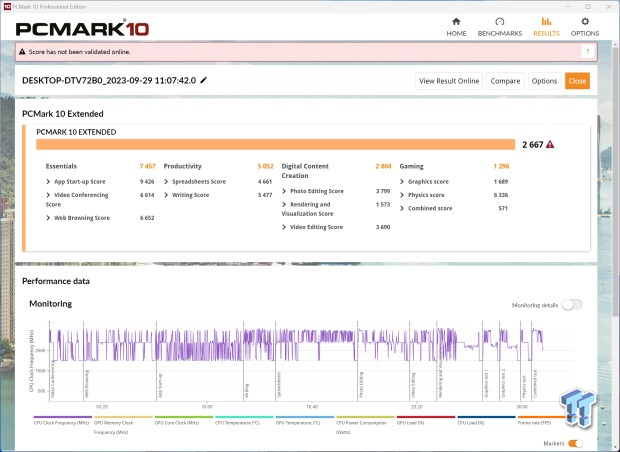Image resolution: width=620 pixels, height=452 pixels.
Task: Expand the Photo Editing Score row
Action: click(x=284, y=191)
